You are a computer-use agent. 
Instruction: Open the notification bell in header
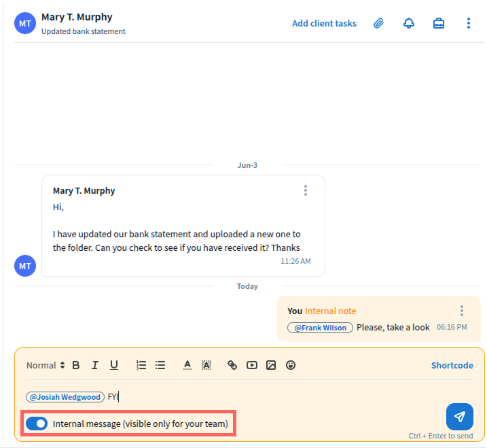(x=408, y=23)
